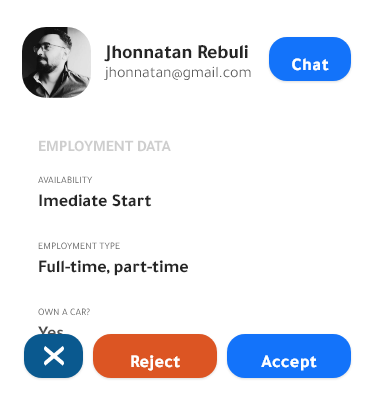Select the Yes answer under Own a car

click(x=51, y=330)
